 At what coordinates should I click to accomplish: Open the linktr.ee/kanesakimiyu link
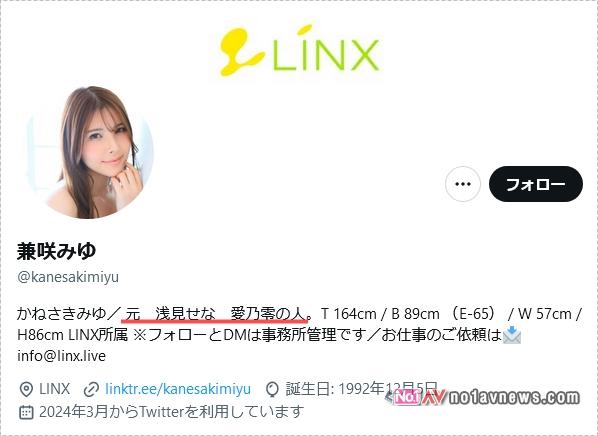178,389
